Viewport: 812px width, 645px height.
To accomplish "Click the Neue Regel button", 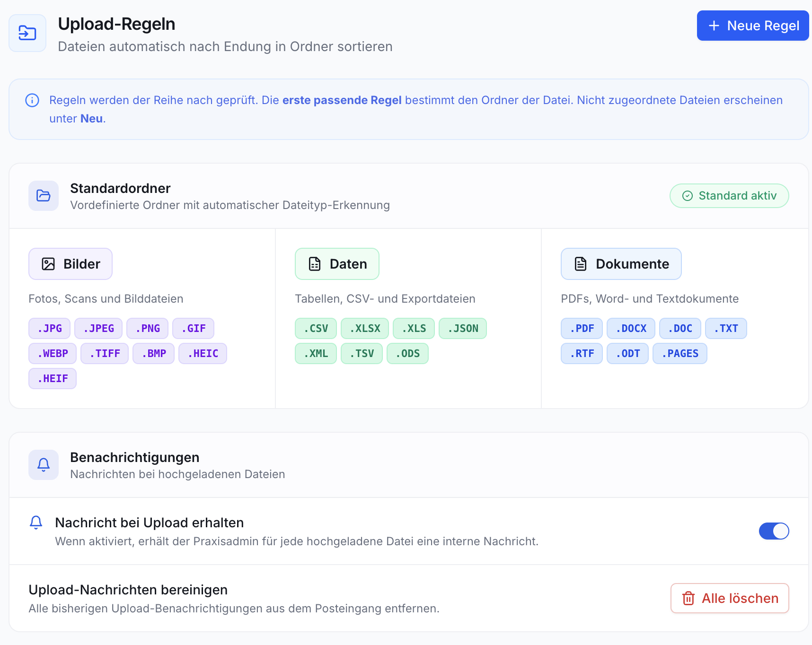I will [x=752, y=26].
